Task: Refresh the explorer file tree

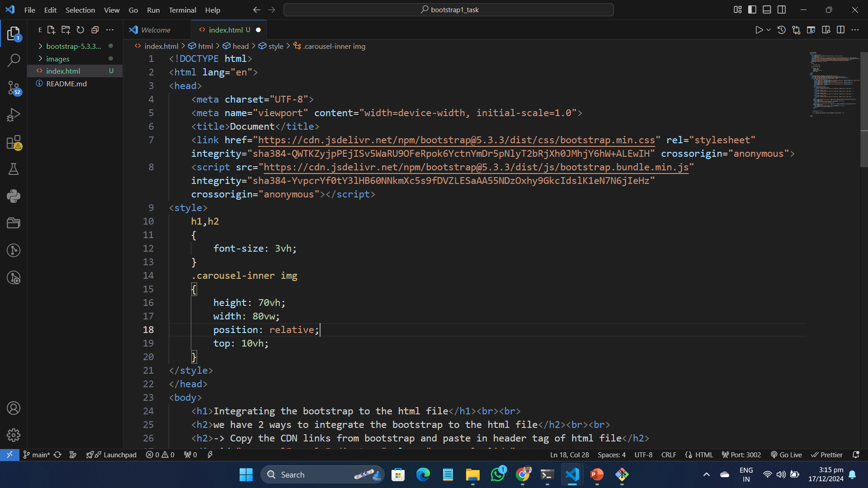Action: click(x=80, y=30)
